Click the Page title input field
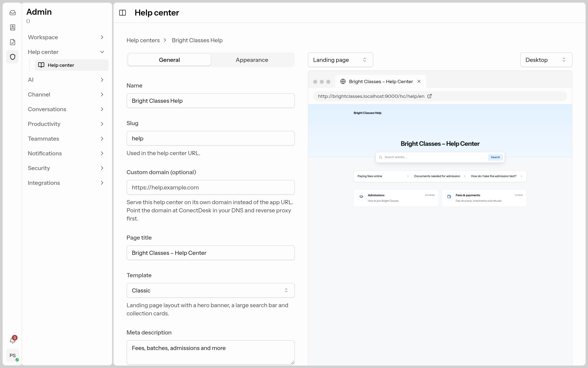 pos(210,253)
